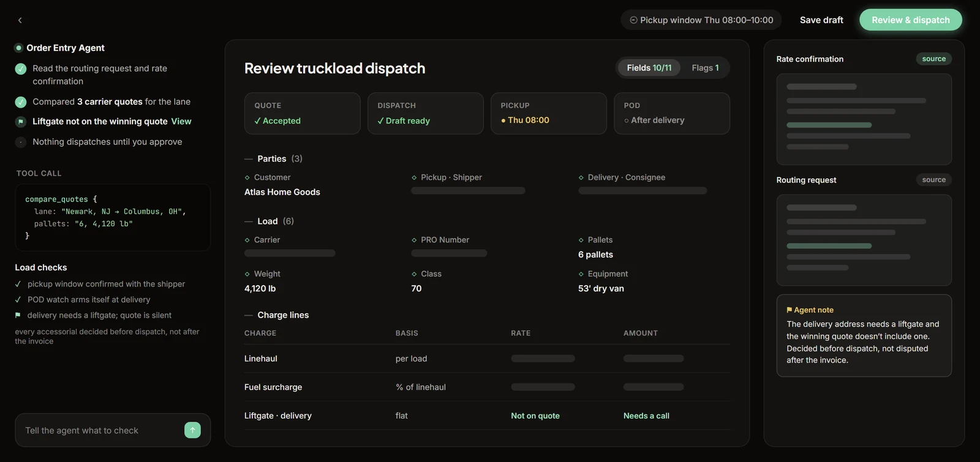Click flag icon beside 'Liftgate not on the winning quote'
The height and width of the screenshot is (462, 980).
click(21, 122)
